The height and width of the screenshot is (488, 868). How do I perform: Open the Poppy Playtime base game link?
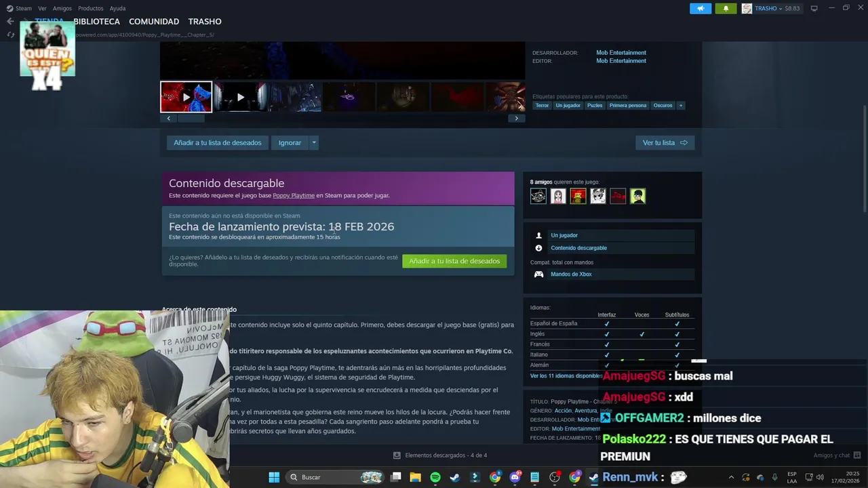coord(294,195)
